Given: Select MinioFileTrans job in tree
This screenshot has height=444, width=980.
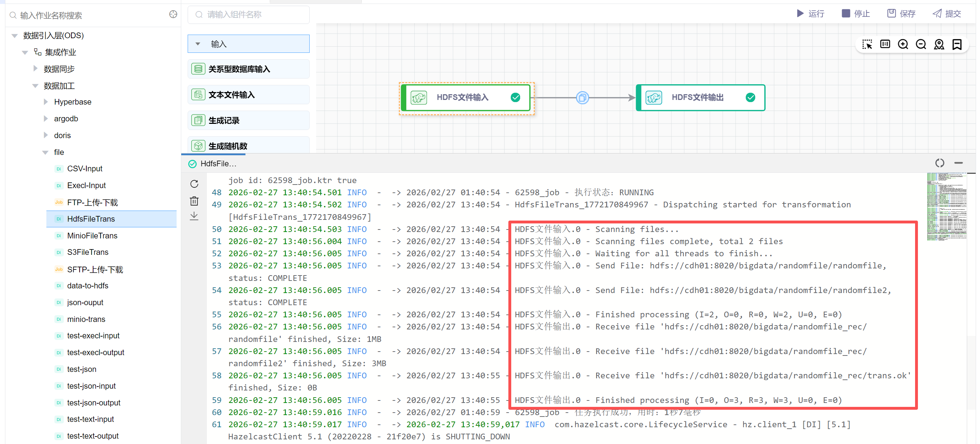Looking at the screenshot, I should tap(92, 236).
